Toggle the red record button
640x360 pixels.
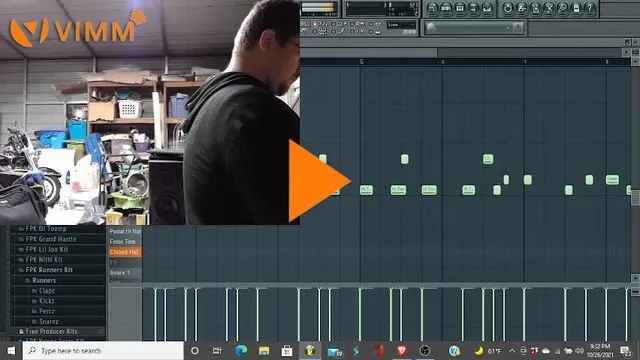pyautogui.click(x=314, y=24)
